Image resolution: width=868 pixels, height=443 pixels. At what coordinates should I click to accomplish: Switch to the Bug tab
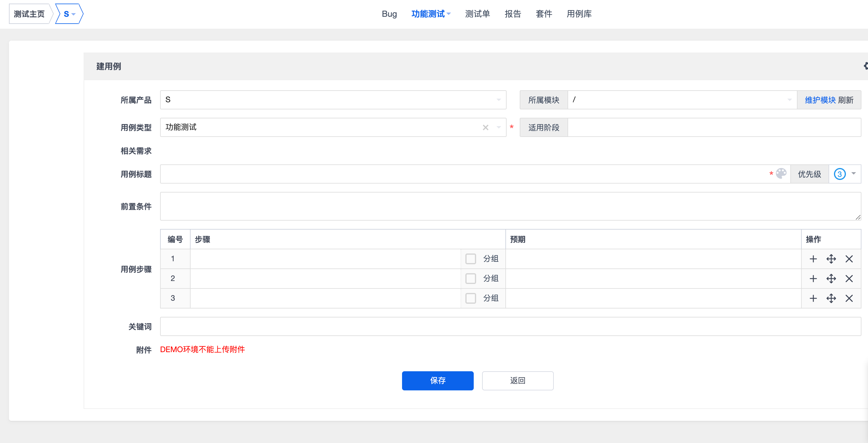coord(389,14)
